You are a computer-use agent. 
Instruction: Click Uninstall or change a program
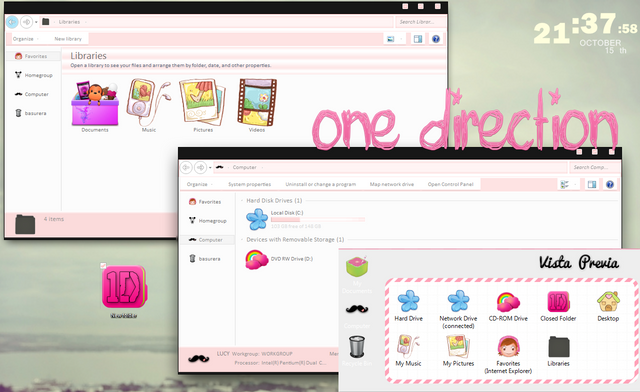(320, 185)
